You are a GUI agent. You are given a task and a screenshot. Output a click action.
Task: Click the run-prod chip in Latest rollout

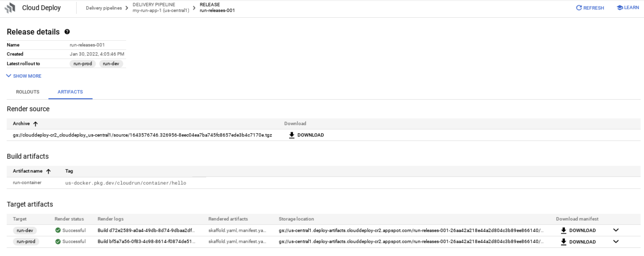82,64
